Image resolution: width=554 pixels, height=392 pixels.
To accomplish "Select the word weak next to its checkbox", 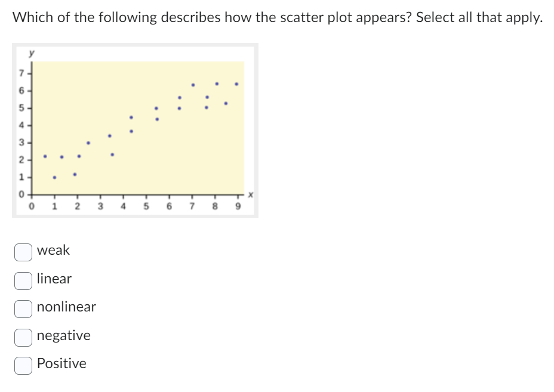I will coord(53,251).
